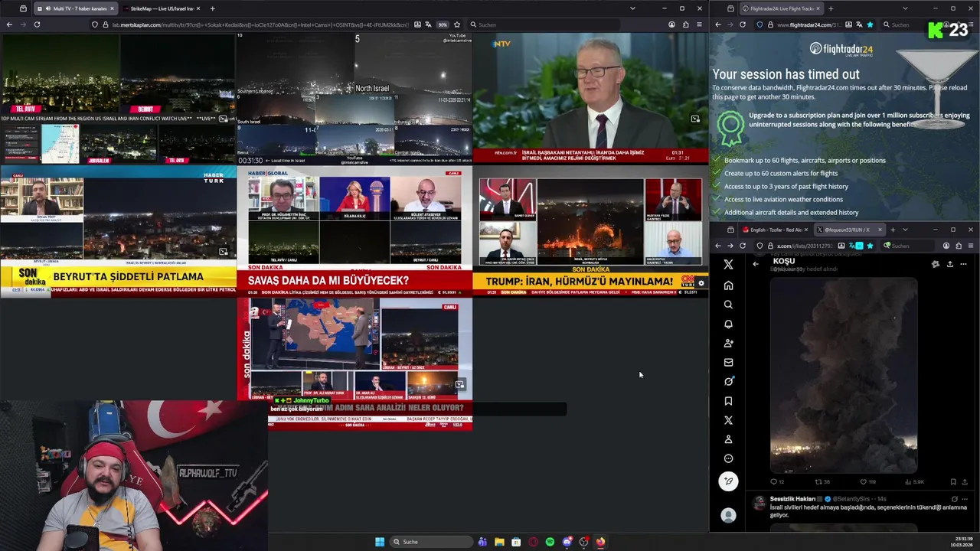Open the CNN Türk settings gear icon

(701, 284)
